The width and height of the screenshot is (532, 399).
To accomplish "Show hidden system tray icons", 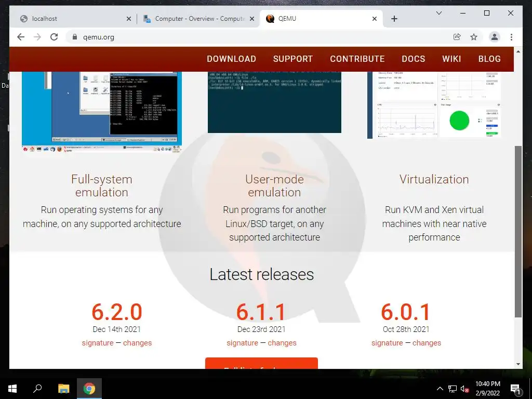I will 440,389.
